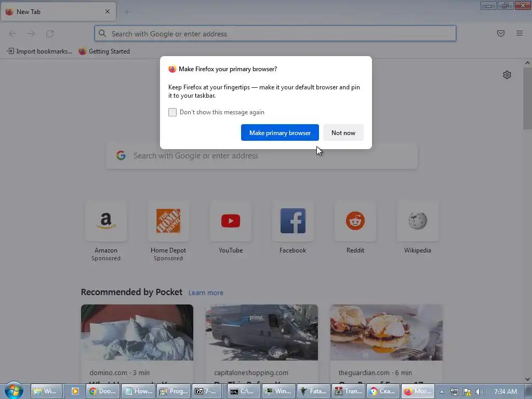Screen dimensions: 532x399
Task: Open the domino.com article thumbnail
Action: pos(137,332)
